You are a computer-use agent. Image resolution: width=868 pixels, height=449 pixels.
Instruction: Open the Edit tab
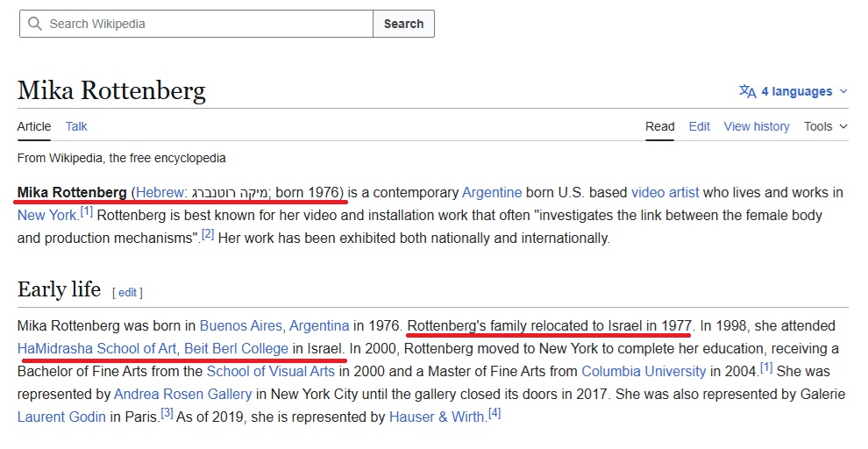tap(699, 127)
